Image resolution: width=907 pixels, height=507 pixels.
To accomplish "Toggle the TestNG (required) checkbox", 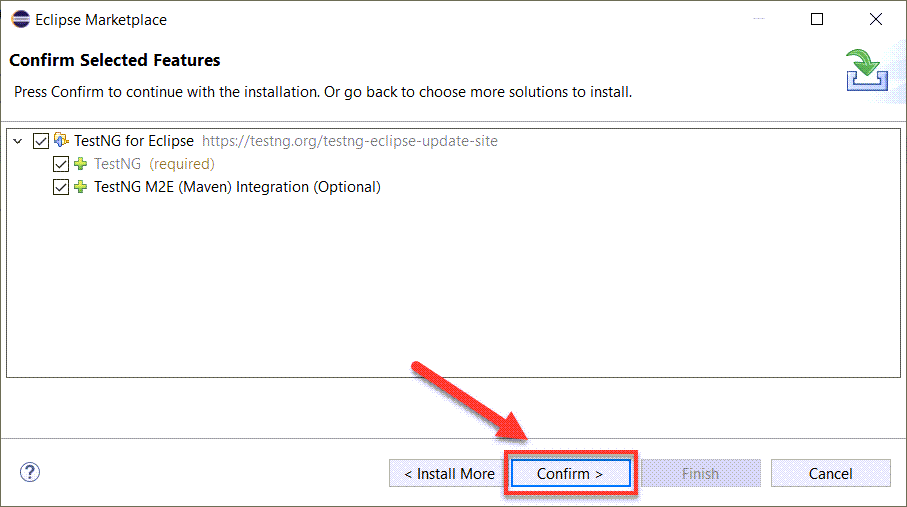I will point(61,164).
